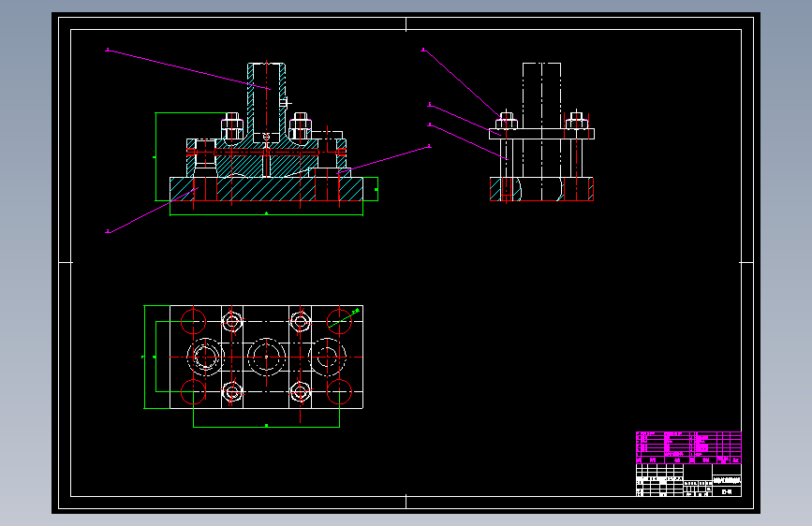Click the top plan view of the base plate
Image resolution: width=812 pixels, height=526 pixels.
pyautogui.click(x=266, y=357)
